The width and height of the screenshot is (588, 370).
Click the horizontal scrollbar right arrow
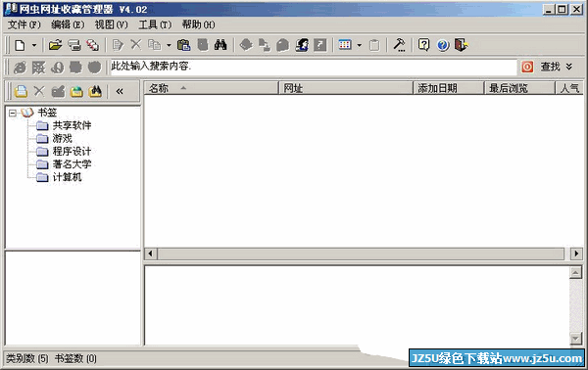(576, 254)
